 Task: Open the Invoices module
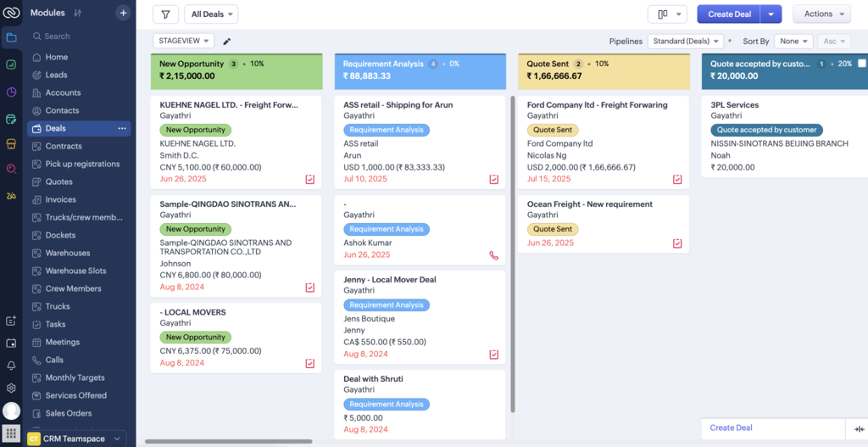click(60, 199)
